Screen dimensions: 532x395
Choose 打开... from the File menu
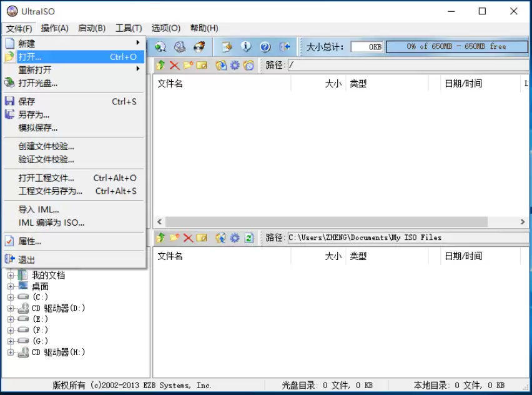(74, 57)
